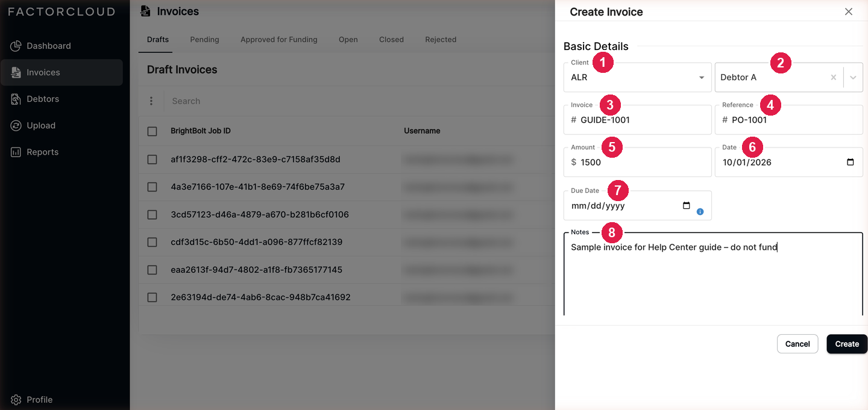This screenshot has height=410, width=868.
Task: Click the Invoices sidebar icon
Action: pos(16,72)
